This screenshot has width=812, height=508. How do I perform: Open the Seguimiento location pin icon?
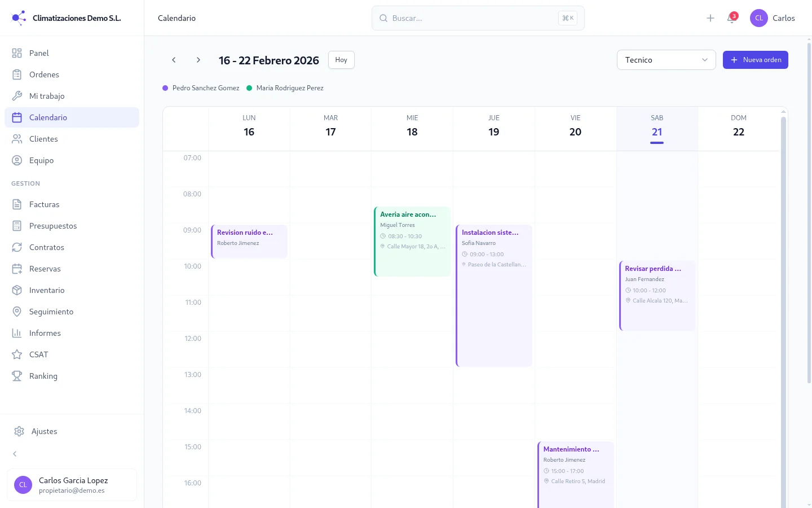pos(18,311)
